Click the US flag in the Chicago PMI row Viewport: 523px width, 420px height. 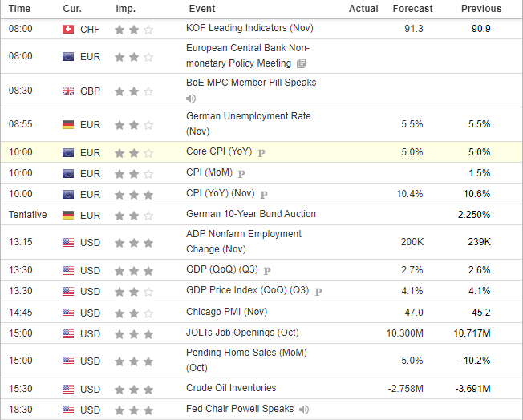pyautogui.click(x=68, y=313)
